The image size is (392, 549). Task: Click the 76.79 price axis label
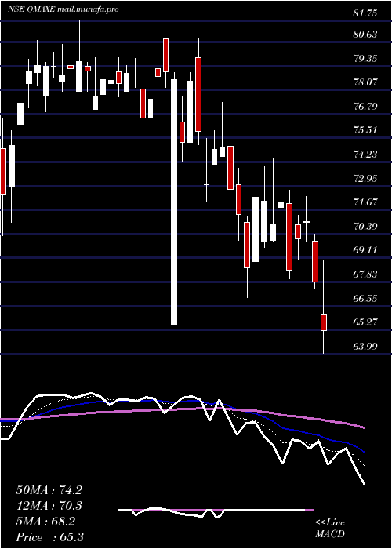click(365, 106)
